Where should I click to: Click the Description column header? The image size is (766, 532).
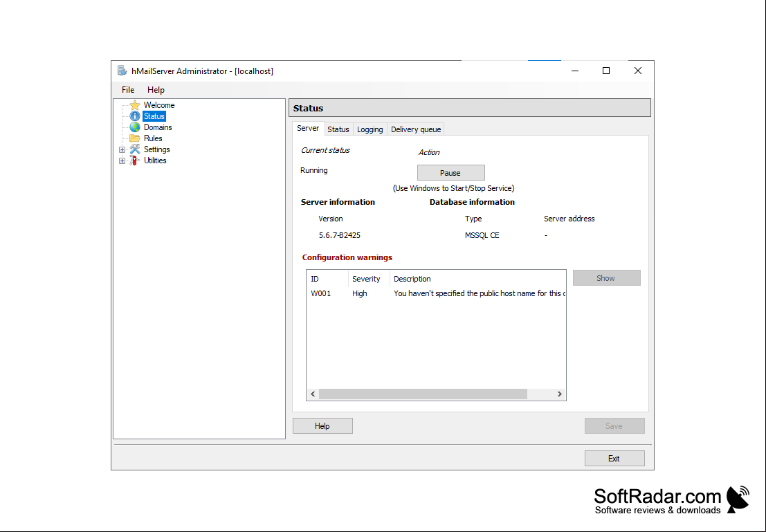pyautogui.click(x=477, y=279)
